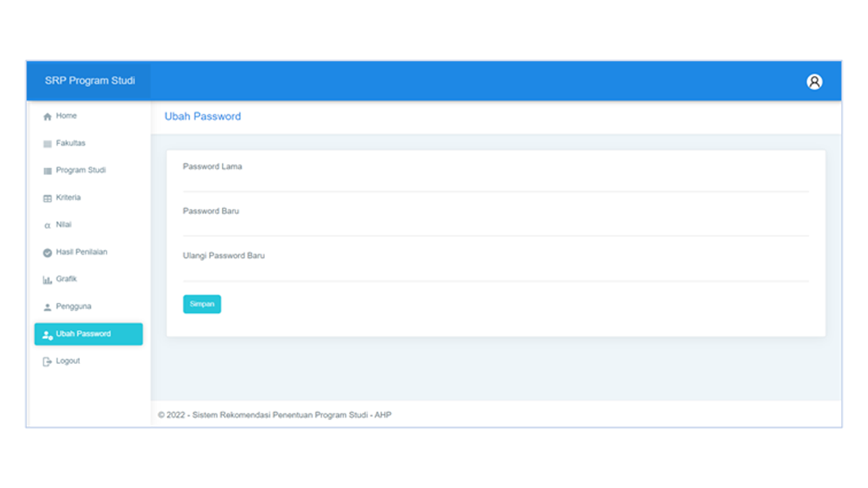The height and width of the screenshot is (488, 868).
Task: Click the user profile avatar icon
Action: pos(814,81)
